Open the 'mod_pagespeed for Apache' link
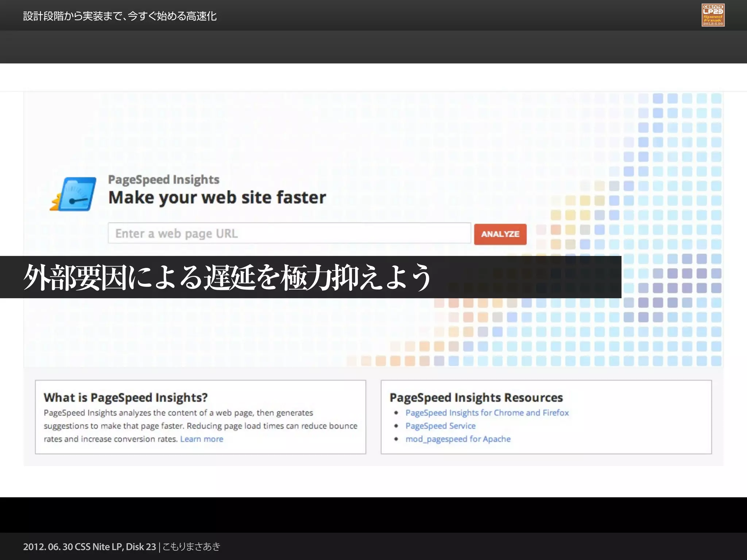This screenshot has width=747, height=560. [x=458, y=439]
